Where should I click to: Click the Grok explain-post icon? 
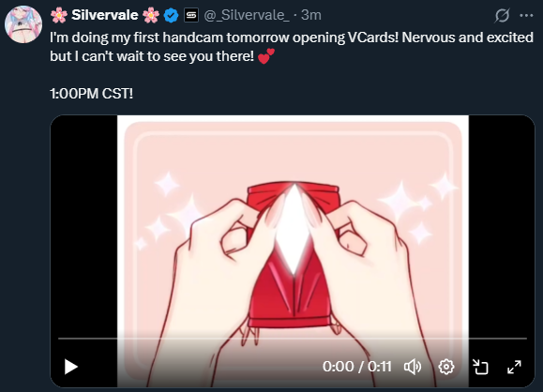click(502, 16)
